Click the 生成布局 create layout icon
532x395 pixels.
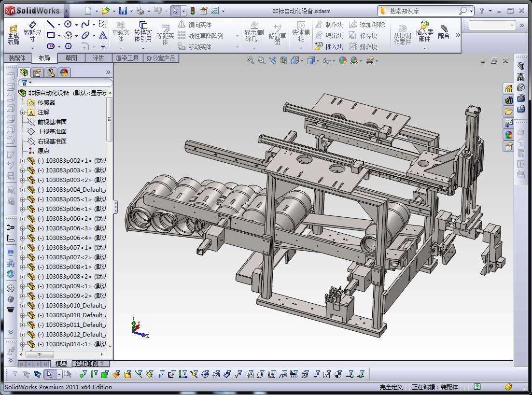point(13,35)
